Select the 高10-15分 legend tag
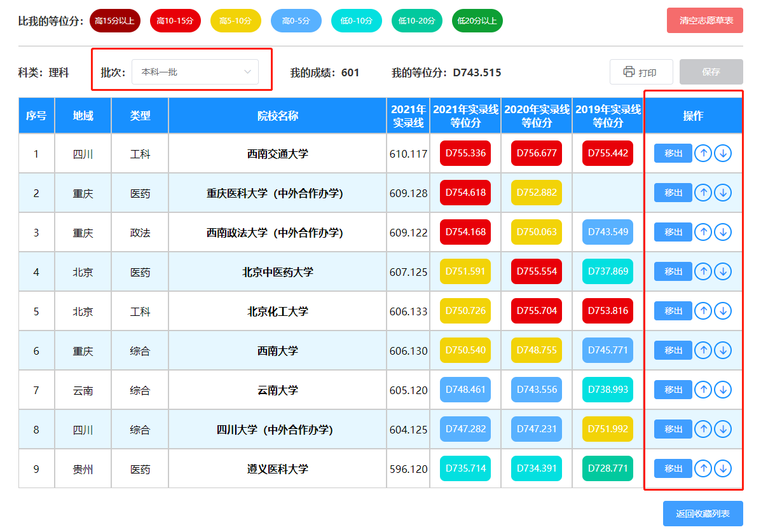The image size is (761, 532). pyautogui.click(x=175, y=21)
